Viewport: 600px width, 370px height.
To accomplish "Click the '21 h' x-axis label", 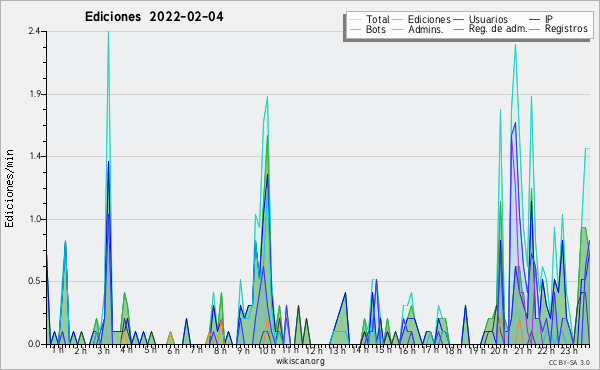I will pyautogui.click(x=523, y=350).
